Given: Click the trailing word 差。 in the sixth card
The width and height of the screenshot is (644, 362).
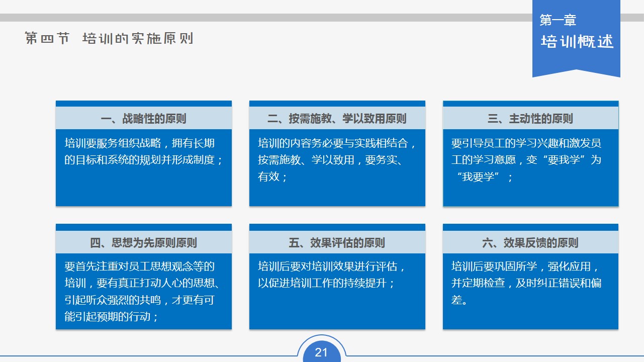Looking at the screenshot, I should [459, 301].
